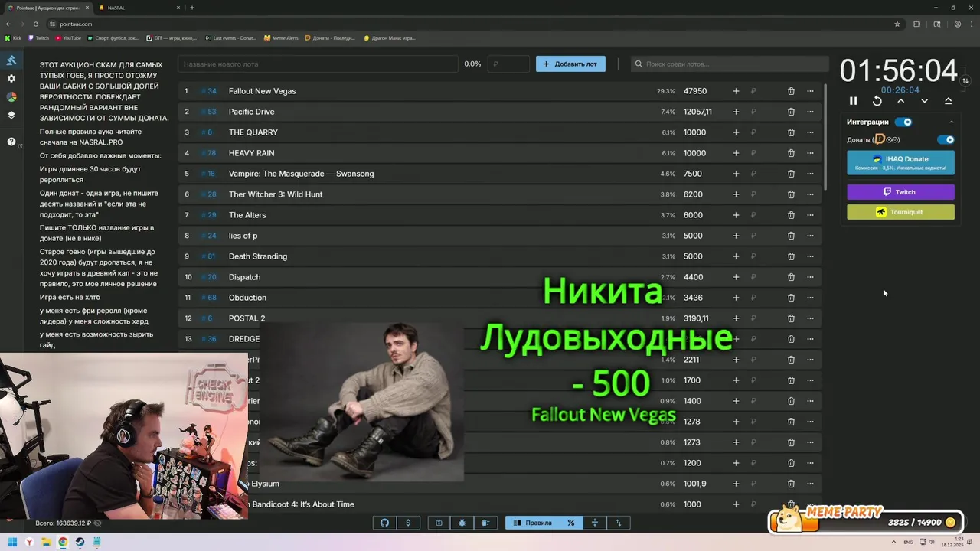Delete the Pacific Drive lot
The height and width of the screenshot is (551, 980).
pos(791,112)
